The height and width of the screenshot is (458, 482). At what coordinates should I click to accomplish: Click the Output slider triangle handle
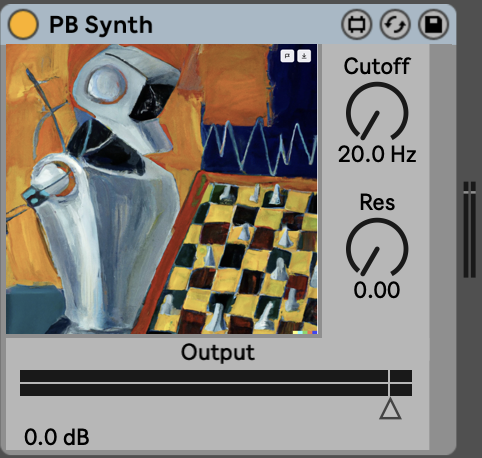(390, 409)
